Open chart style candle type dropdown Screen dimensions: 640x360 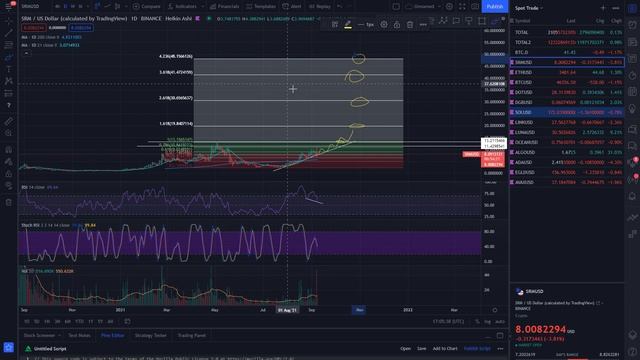pos(118,7)
